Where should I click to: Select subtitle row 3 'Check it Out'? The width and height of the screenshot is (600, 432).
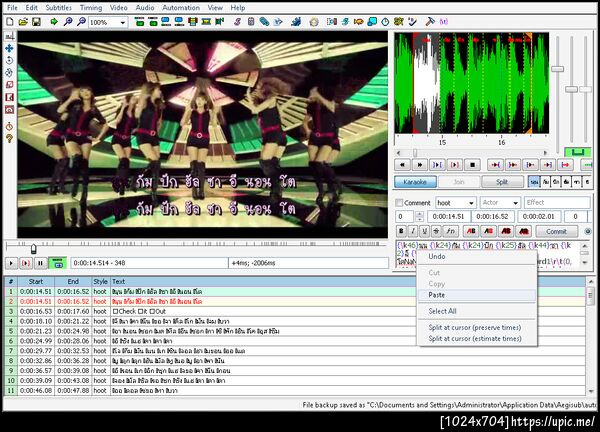point(295,311)
